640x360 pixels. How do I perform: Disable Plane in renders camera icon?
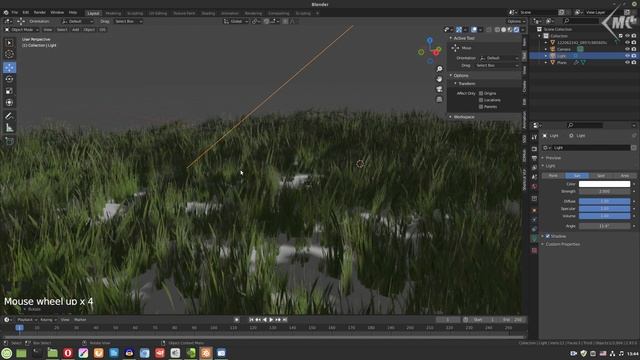pos(634,62)
